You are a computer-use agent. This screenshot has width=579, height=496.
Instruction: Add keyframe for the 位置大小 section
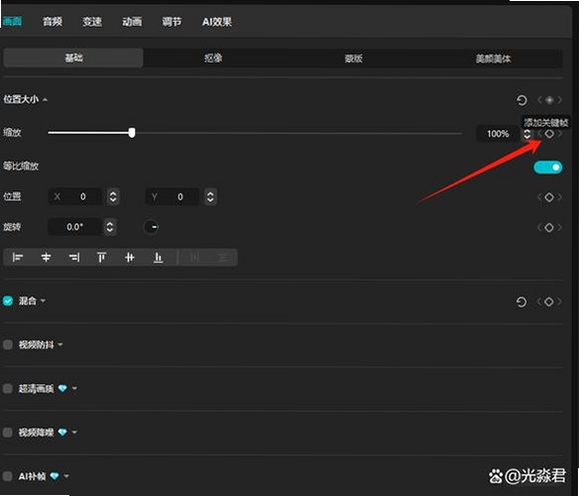coord(549,100)
